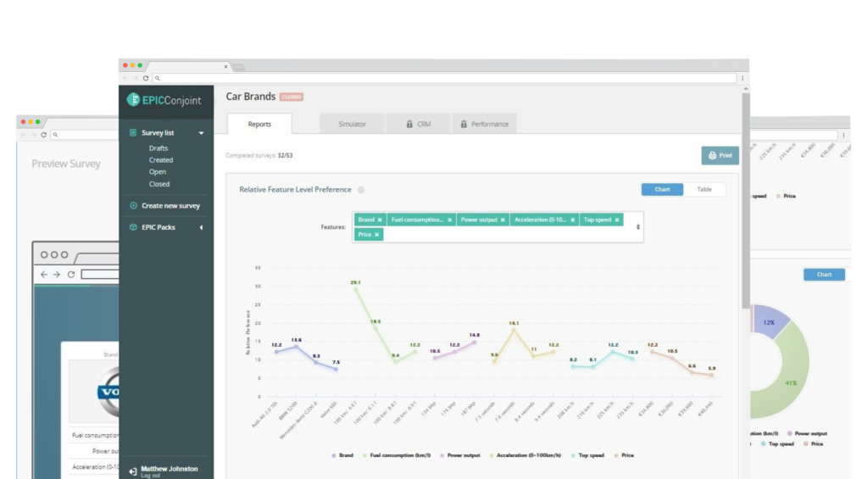Toggle the Price color legend marker
The width and height of the screenshot is (868, 479).
pyautogui.click(x=616, y=455)
